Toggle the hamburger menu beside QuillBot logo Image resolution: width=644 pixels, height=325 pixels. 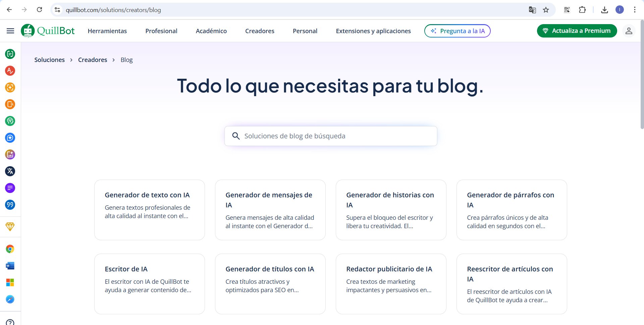click(10, 31)
